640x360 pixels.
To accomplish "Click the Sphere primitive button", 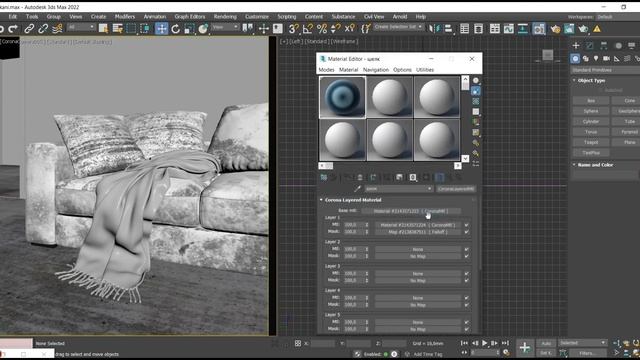I will 591,111.
